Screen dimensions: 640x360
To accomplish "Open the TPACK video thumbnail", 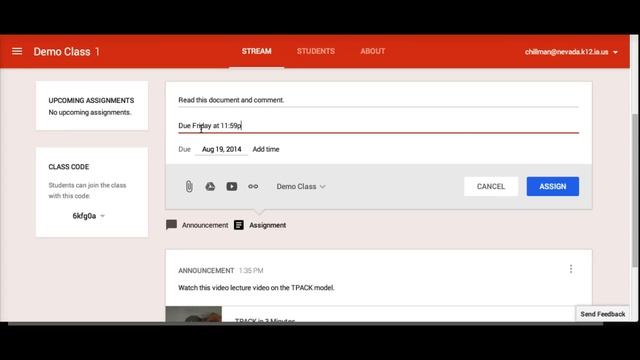I will [x=193, y=314].
